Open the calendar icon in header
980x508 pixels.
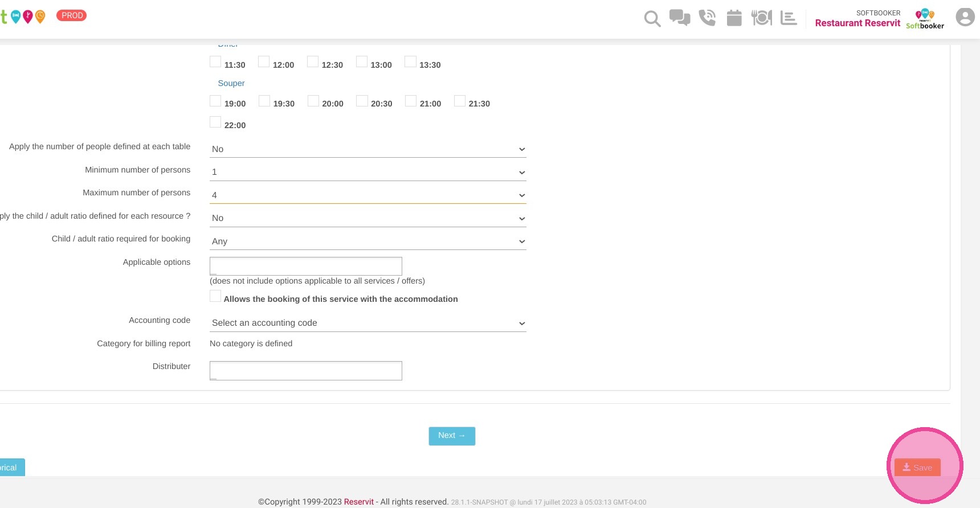[x=734, y=18]
